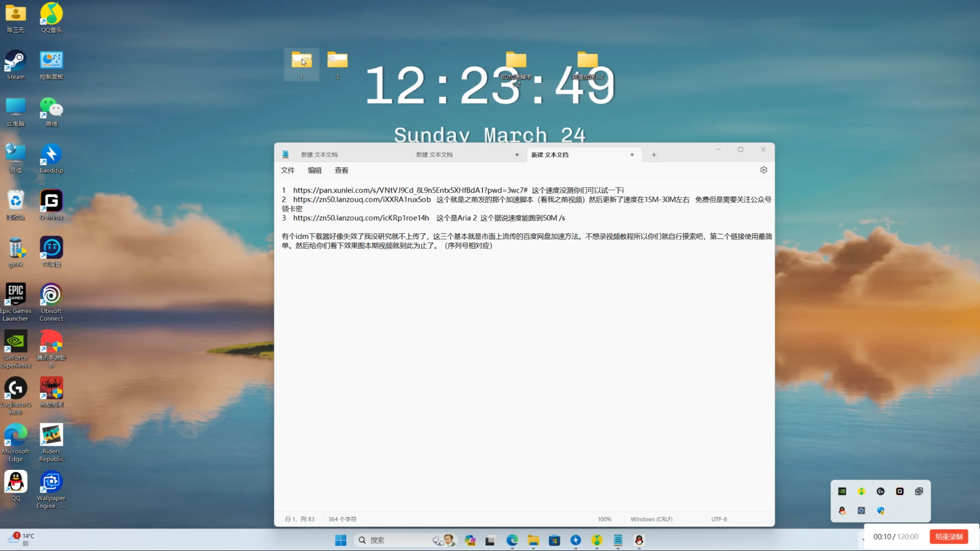
Task: Open Wallpaper Engine tray icon
Action: pos(919,491)
